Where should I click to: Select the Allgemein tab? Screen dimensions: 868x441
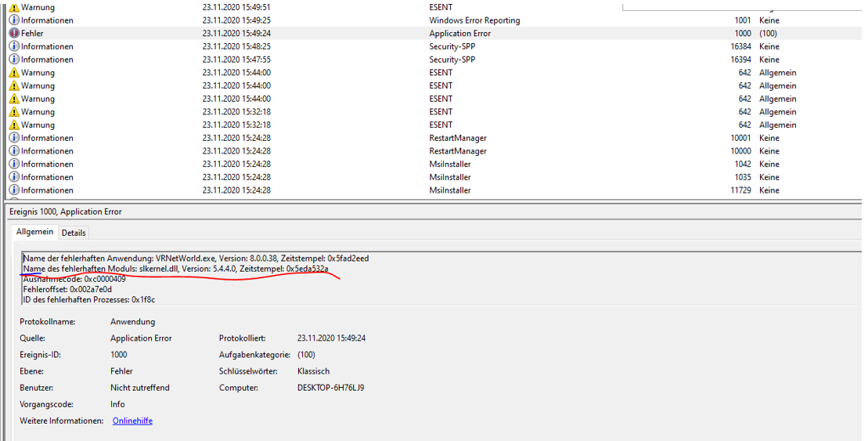(x=35, y=232)
